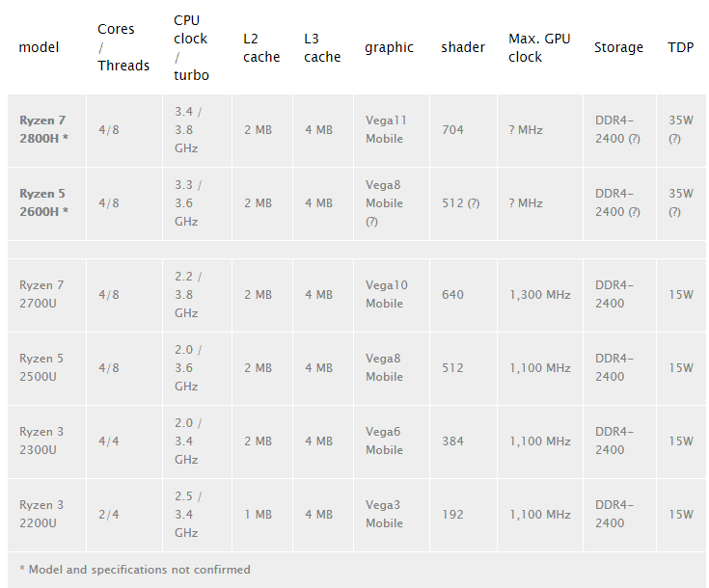Click the 704 shader count cell
Viewport: 709px width, 588px height.
[x=452, y=129]
